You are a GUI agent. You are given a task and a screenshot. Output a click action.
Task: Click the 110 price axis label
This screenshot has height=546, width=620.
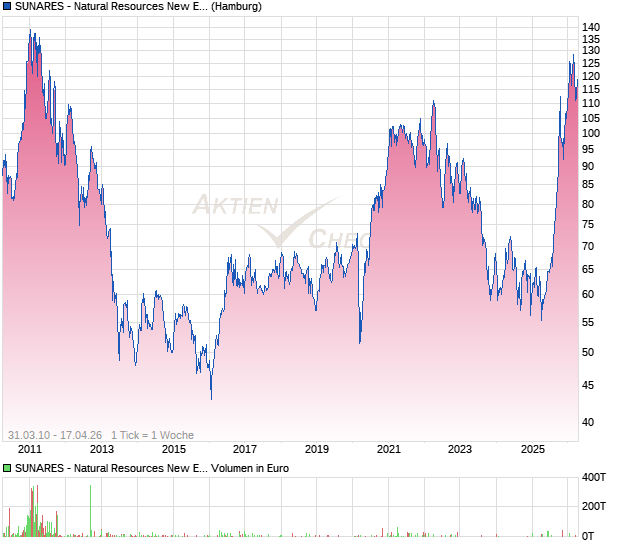pos(591,103)
